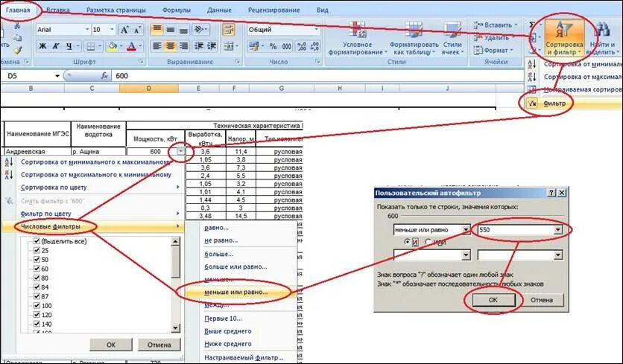This screenshot has width=623, height=364.
Task: Center cell text horizontally
Action: 171,46
